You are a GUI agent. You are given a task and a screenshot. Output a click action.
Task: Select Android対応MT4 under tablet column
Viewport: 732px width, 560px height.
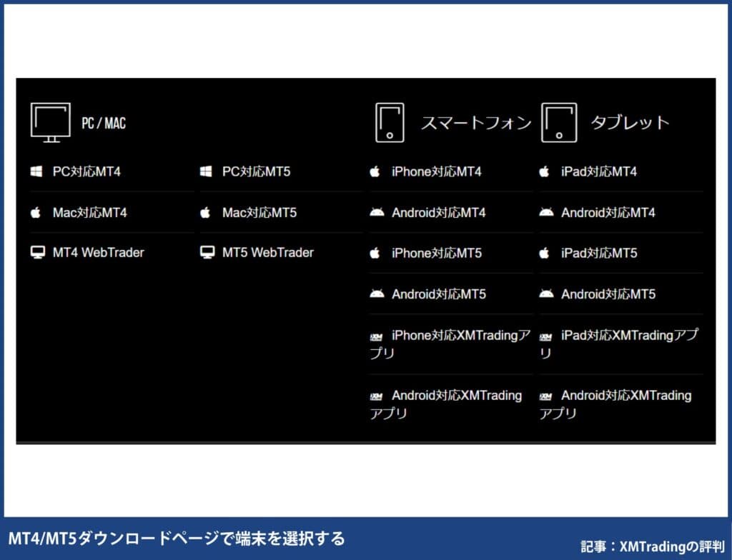click(x=608, y=213)
